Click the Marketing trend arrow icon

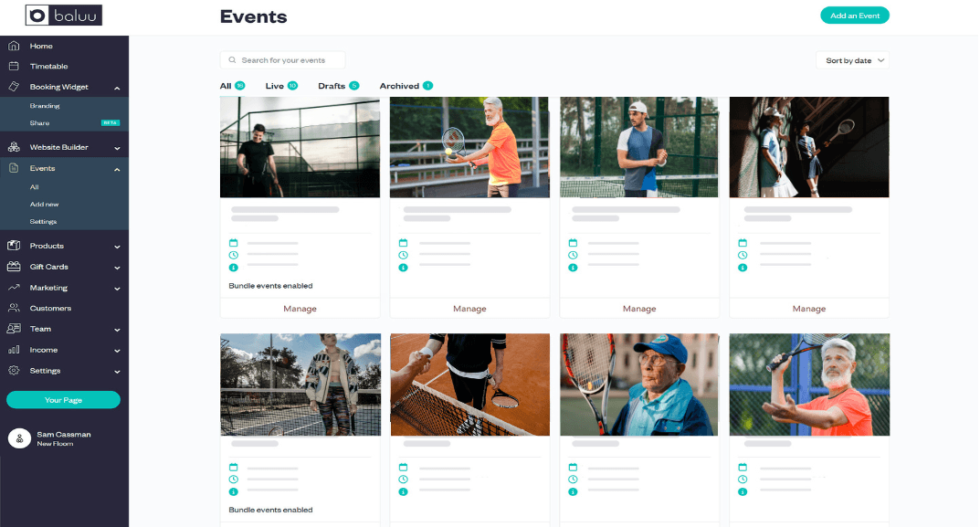point(14,288)
